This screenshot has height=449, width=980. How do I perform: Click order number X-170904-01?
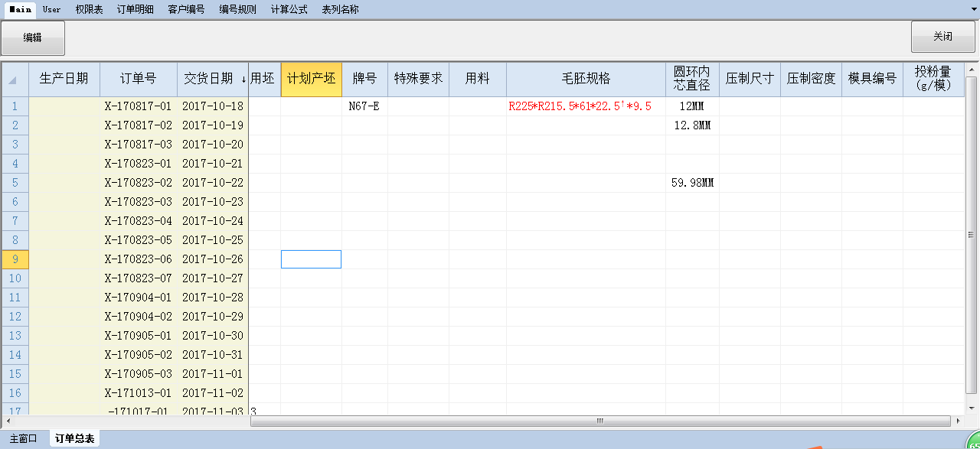(139, 298)
